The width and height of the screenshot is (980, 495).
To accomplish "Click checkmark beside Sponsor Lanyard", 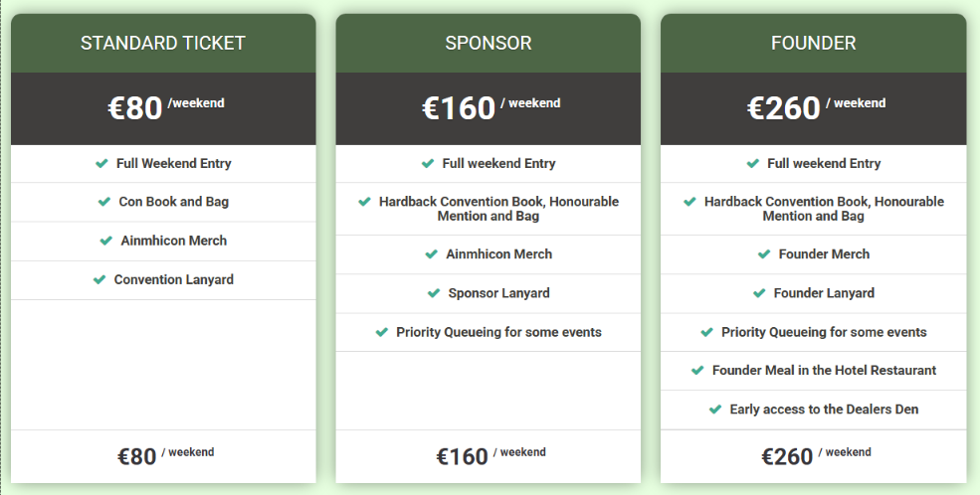I will pyautogui.click(x=434, y=293).
